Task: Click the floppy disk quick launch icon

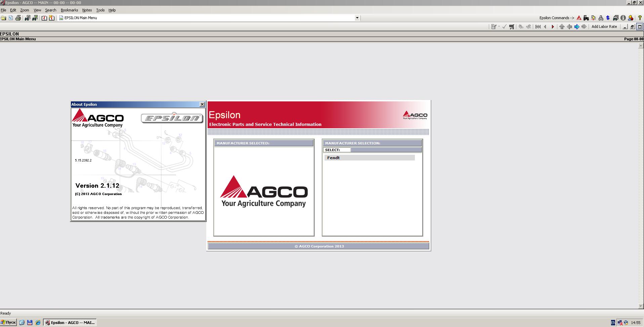Action: click(30, 322)
